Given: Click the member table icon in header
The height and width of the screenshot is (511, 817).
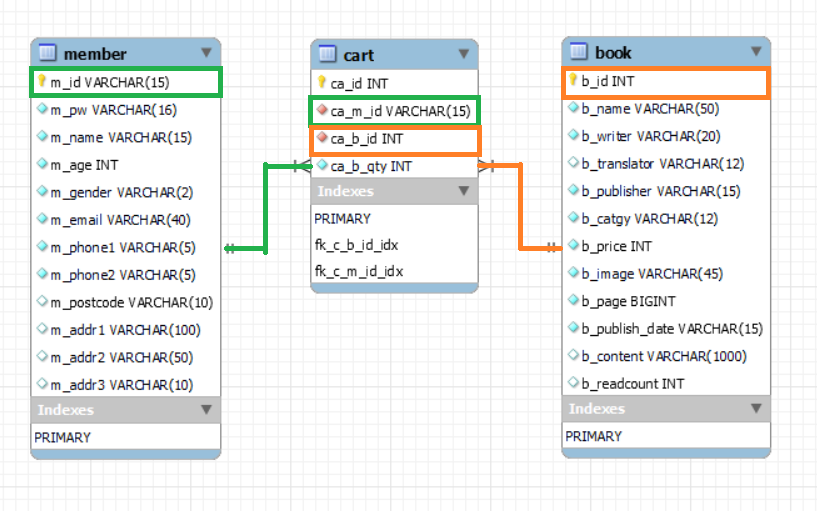Looking at the screenshot, I should pos(47,53).
